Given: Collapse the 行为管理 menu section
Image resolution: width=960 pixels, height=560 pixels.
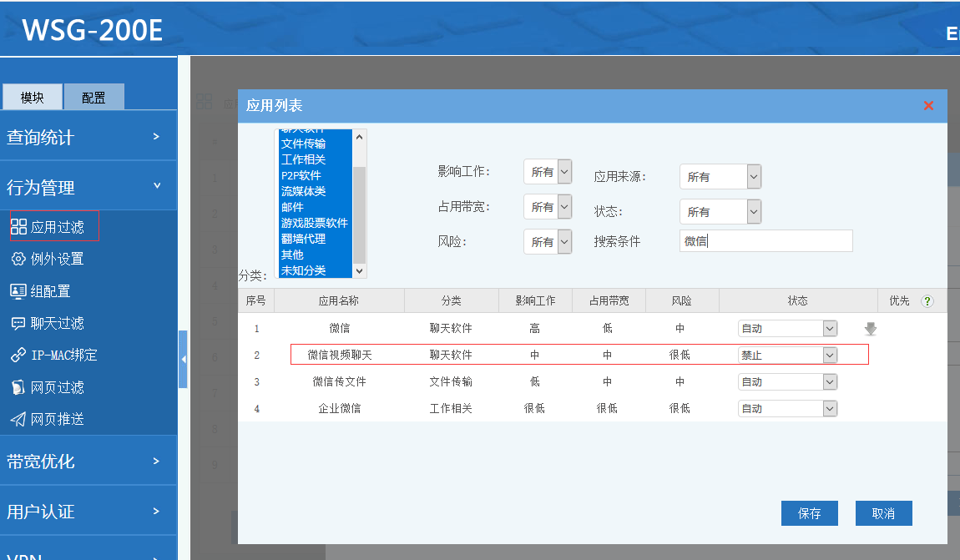Looking at the screenshot, I should [88, 187].
